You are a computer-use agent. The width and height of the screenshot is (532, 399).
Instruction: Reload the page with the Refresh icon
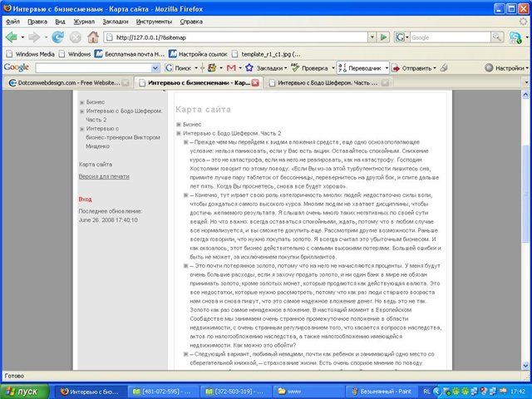point(57,37)
